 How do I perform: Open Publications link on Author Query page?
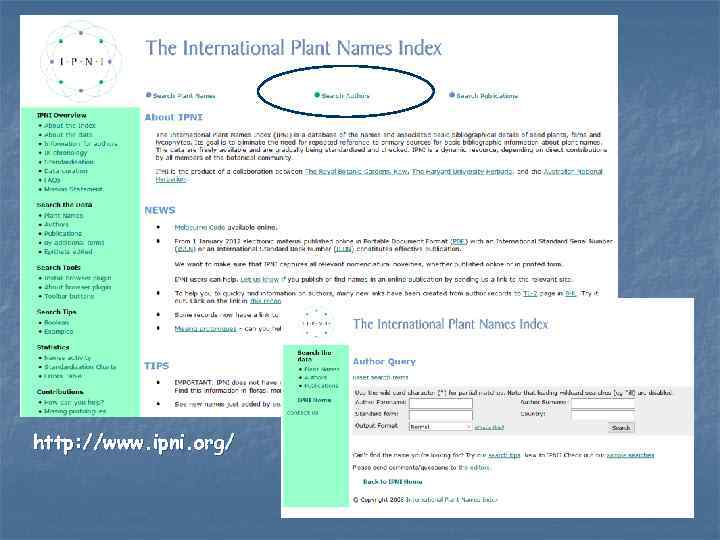coord(321,386)
